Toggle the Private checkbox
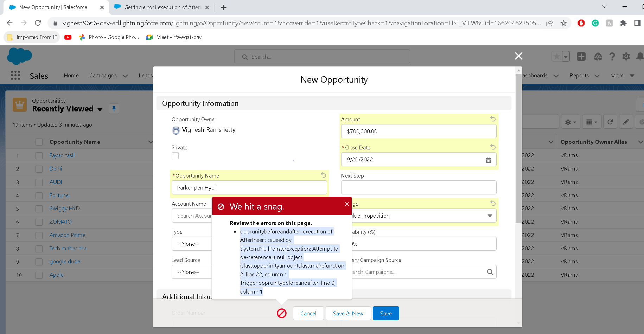This screenshot has height=334, width=644. point(175,156)
